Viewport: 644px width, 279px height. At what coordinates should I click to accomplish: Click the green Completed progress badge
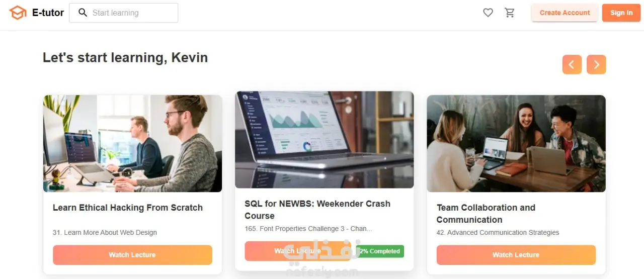pyautogui.click(x=381, y=251)
